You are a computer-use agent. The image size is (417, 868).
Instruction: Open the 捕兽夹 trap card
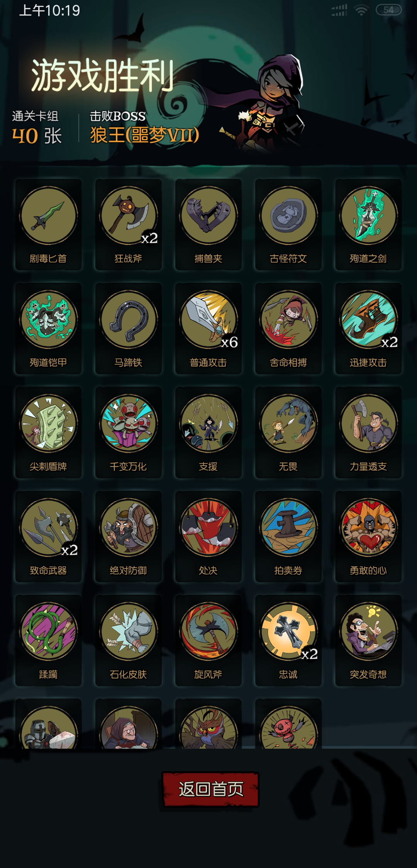208,224
